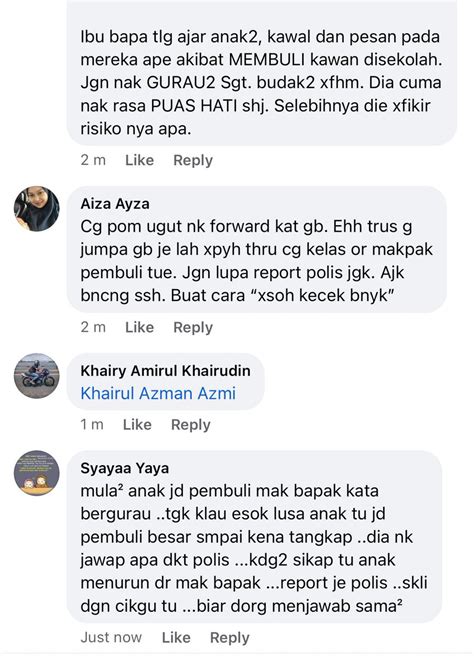Reply to Aiza Ayza's comment

(x=193, y=327)
